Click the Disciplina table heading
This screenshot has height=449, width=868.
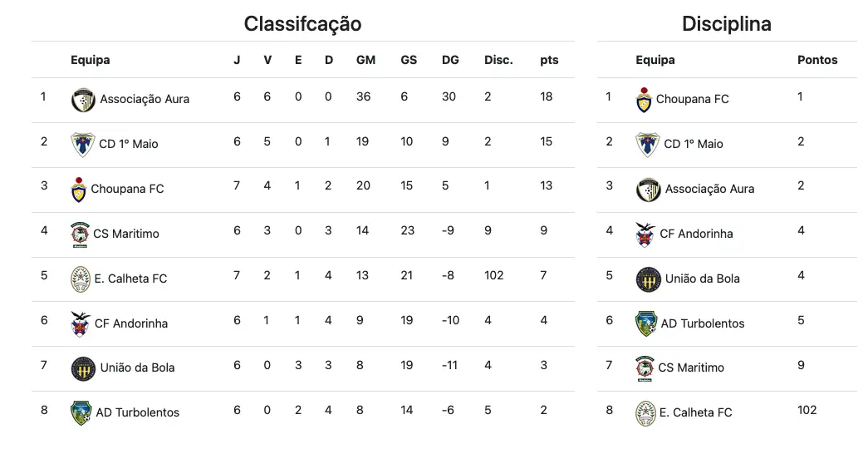726,24
